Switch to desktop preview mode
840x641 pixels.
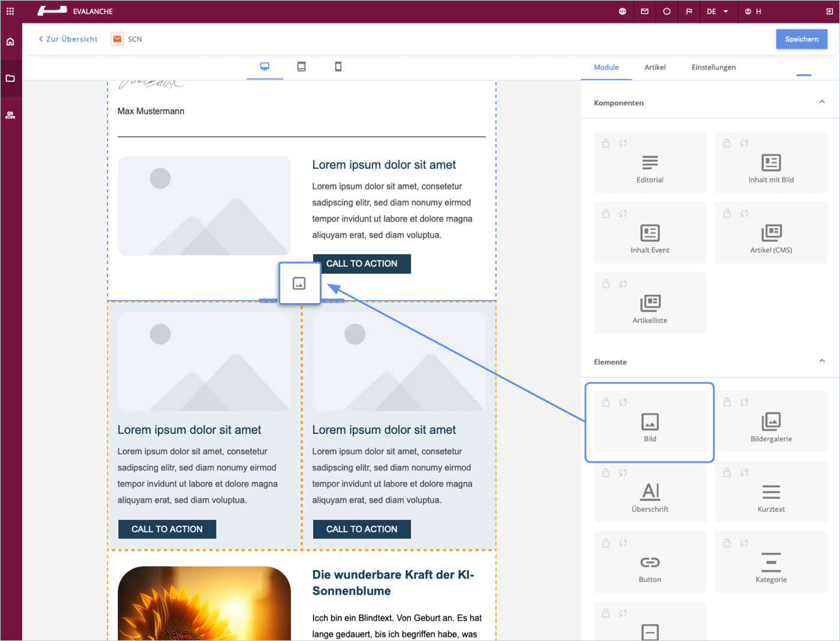pyautogui.click(x=265, y=67)
